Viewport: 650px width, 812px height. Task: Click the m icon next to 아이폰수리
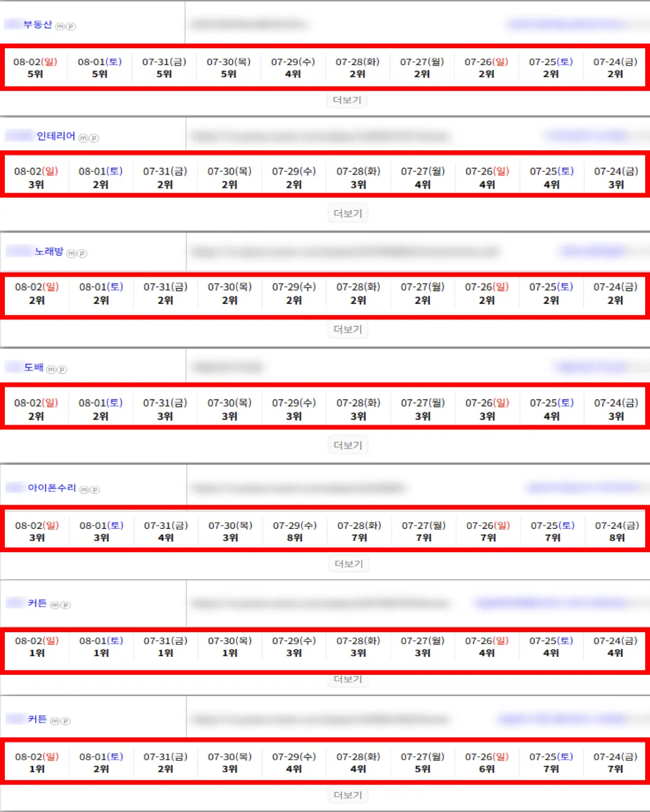point(84,490)
